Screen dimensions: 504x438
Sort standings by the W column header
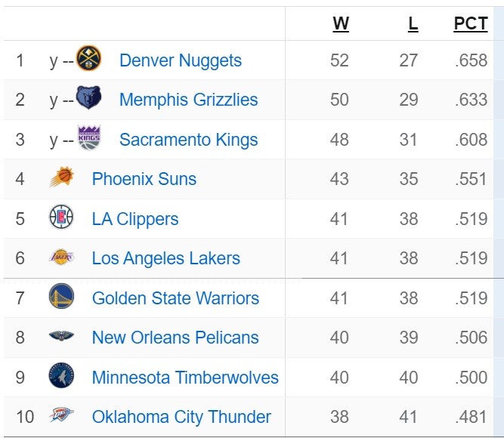click(341, 23)
